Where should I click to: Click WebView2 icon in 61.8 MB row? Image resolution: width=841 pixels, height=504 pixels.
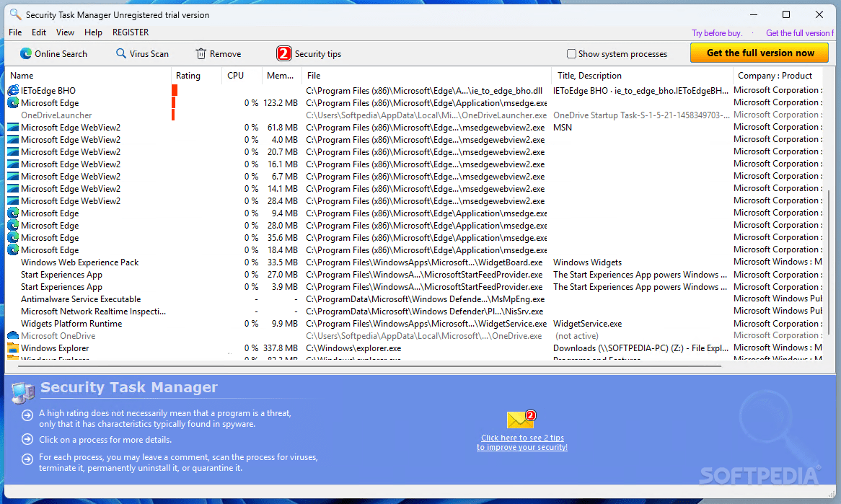coord(13,128)
